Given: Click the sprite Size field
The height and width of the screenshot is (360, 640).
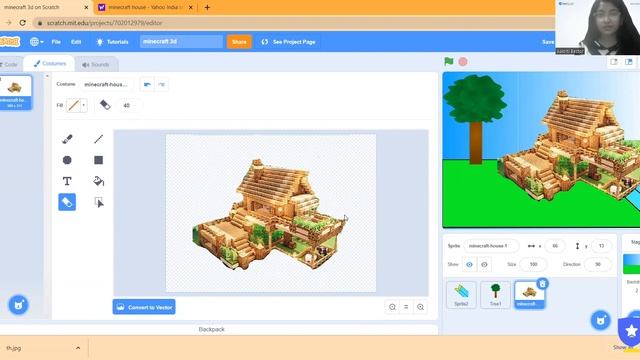Looking at the screenshot, I should (x=533, y=264).
